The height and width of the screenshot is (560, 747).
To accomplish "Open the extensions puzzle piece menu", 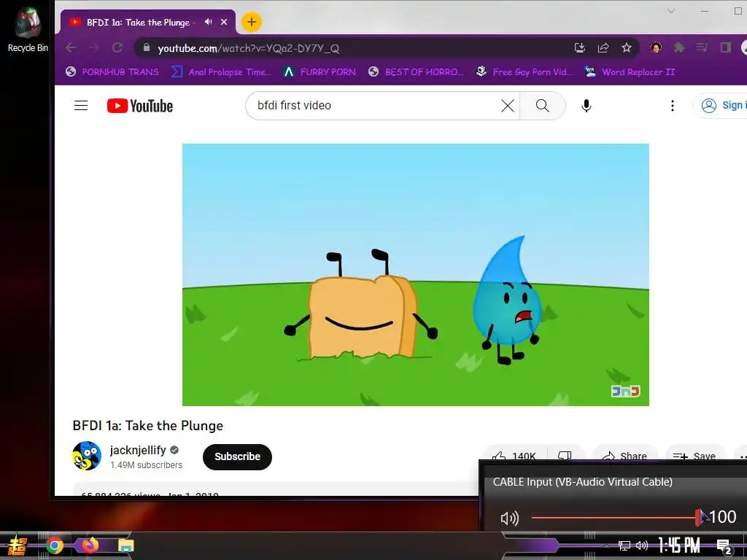I will [679, 47].
